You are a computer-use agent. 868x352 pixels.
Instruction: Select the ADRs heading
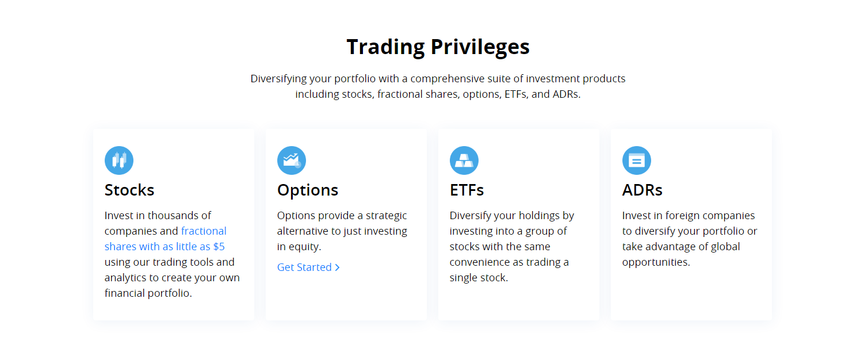pos(643,190)
